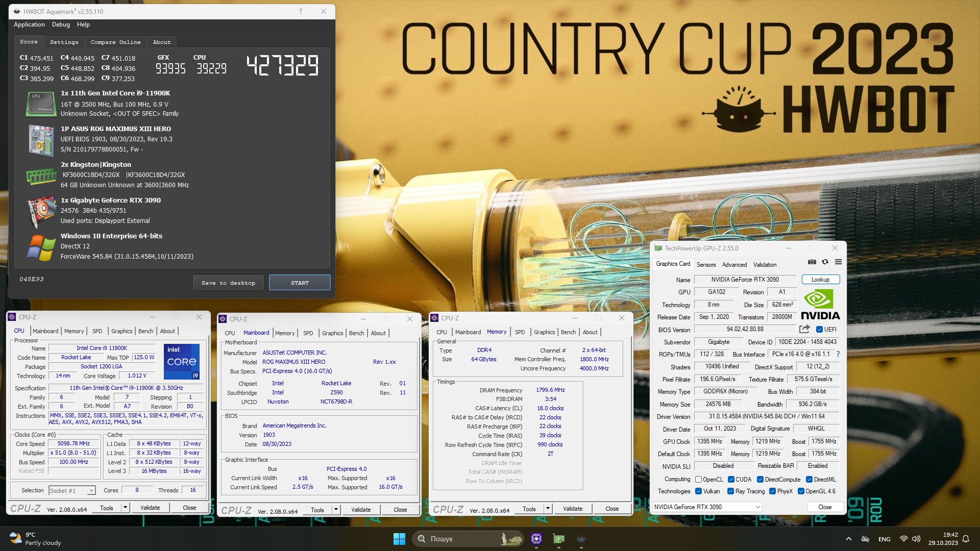Image resolution: width=980 pixels, height=551 pixels.
Task: Click the Lookup button in GPU-Z
Action: click(x=820, y=280)
